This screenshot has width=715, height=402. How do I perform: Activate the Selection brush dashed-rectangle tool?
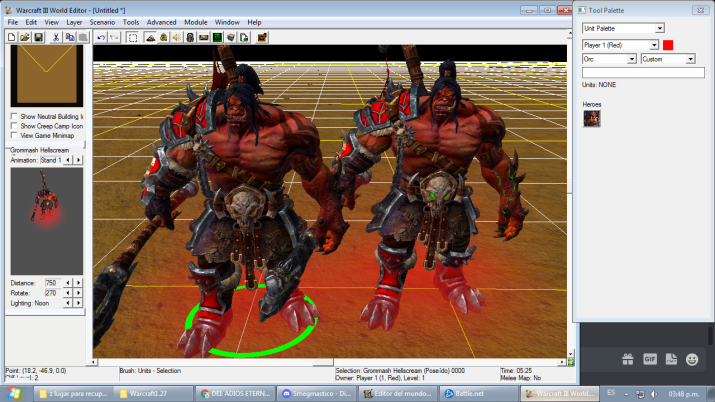click(132, 37)
